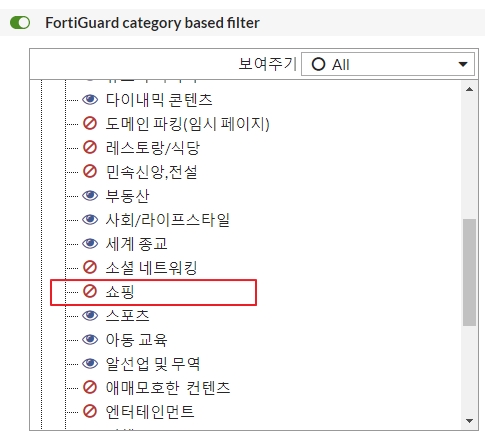Viewport: 485px width, 435px height.
Task: Click the block icon for 도메인 파킹(임시 페이지)
Action: click(x=90, y=124)
